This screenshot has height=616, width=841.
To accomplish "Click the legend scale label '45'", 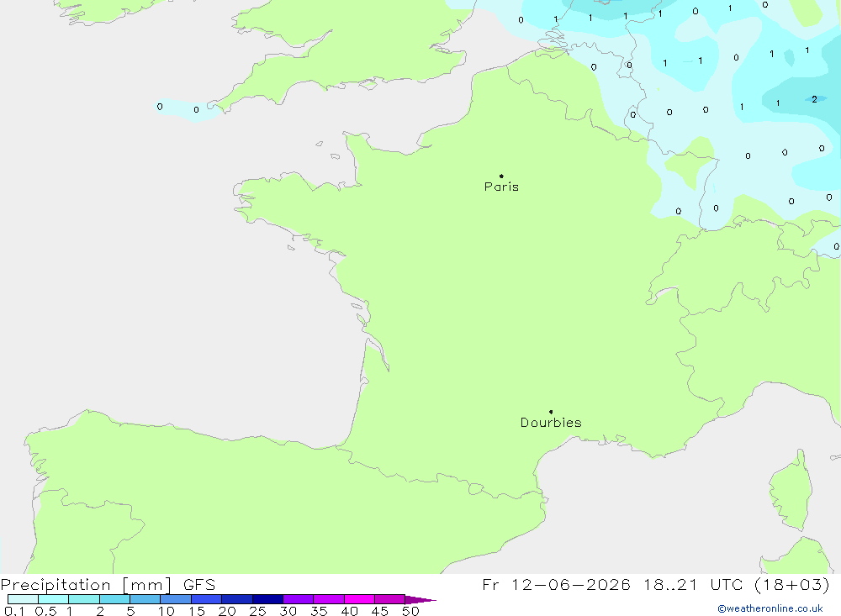I will [x=380, y=611].
